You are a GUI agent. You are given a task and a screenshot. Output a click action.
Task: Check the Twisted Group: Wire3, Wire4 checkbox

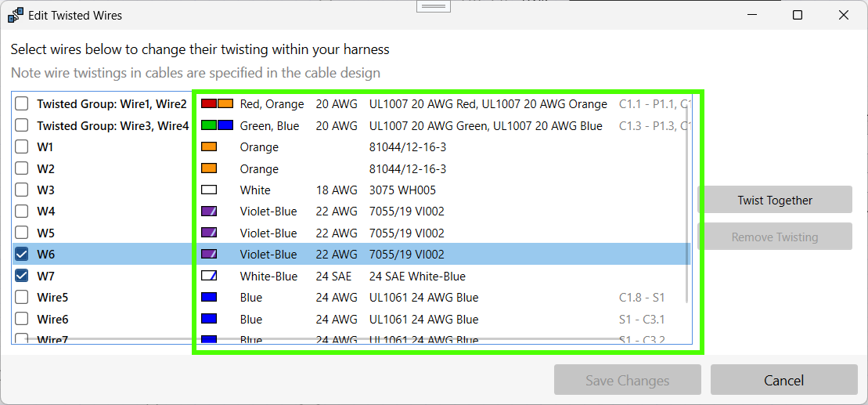pos(22,125)
